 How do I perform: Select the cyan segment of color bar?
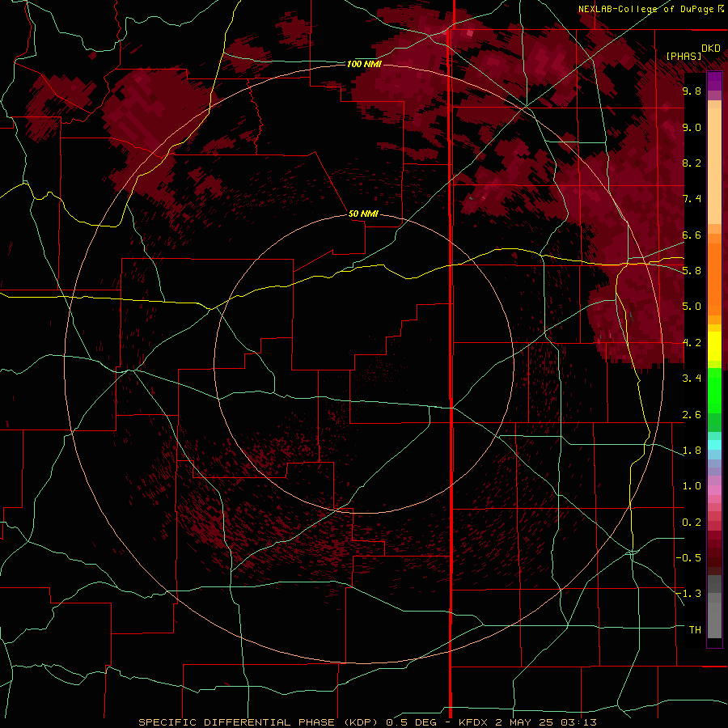click(714, 445)
